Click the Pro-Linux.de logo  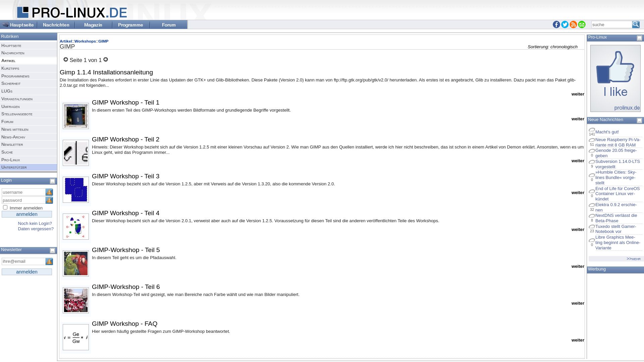pyautogui.click(x=72, y=12)
